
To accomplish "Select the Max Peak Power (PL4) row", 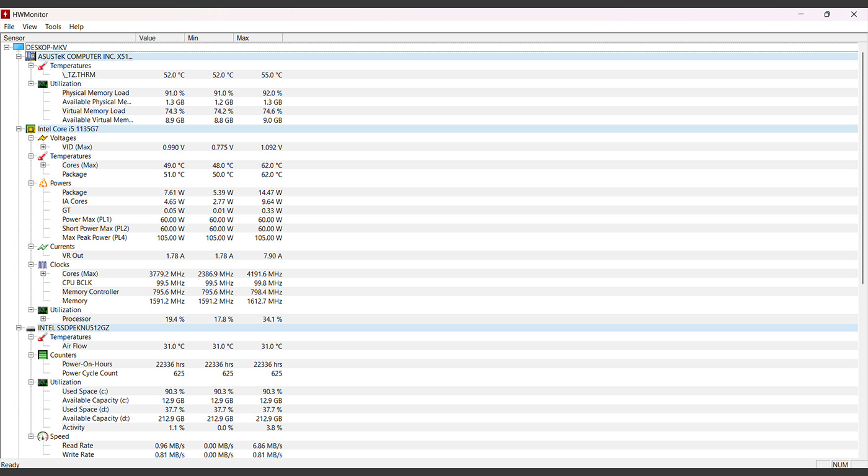I will pos(428,237).
